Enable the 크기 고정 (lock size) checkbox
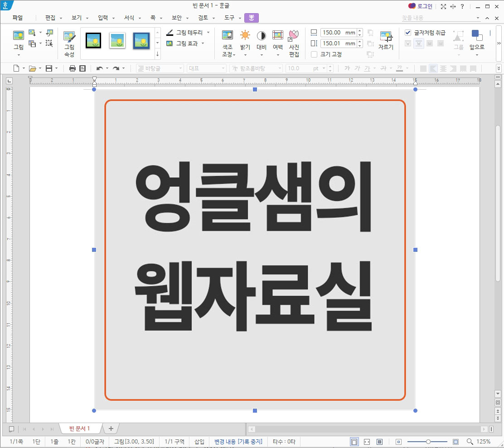The image size is (504, 448). pos(314,54)
